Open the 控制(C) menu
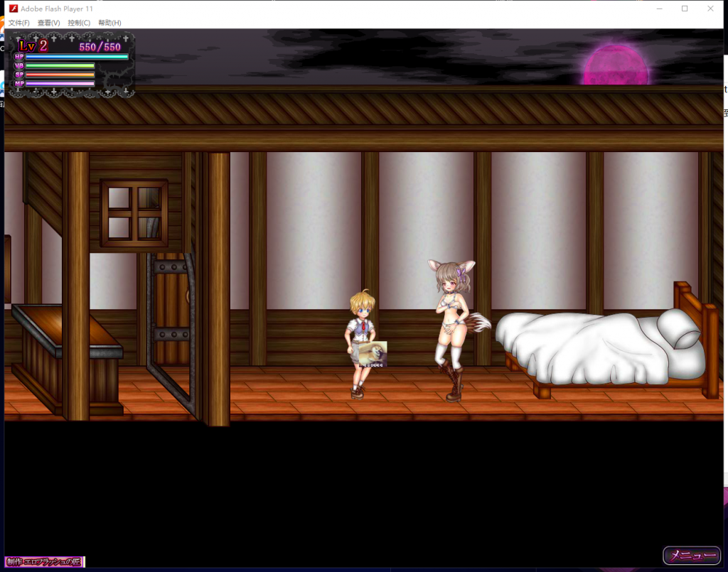728x572 pixels. point(79,23)
